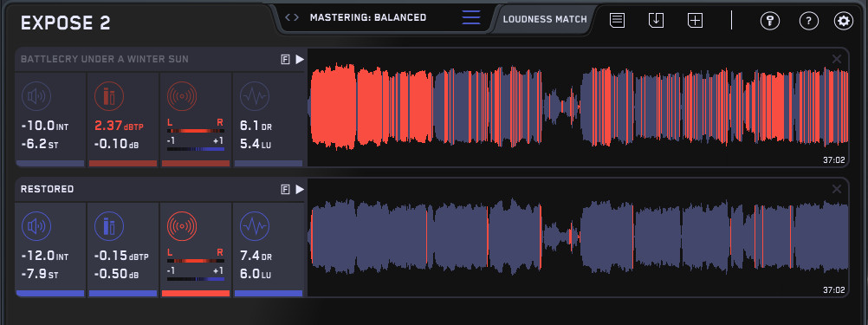Click the 6.1 DR value
The height and width of the screenshot is (325, 868).
point(256,127)
